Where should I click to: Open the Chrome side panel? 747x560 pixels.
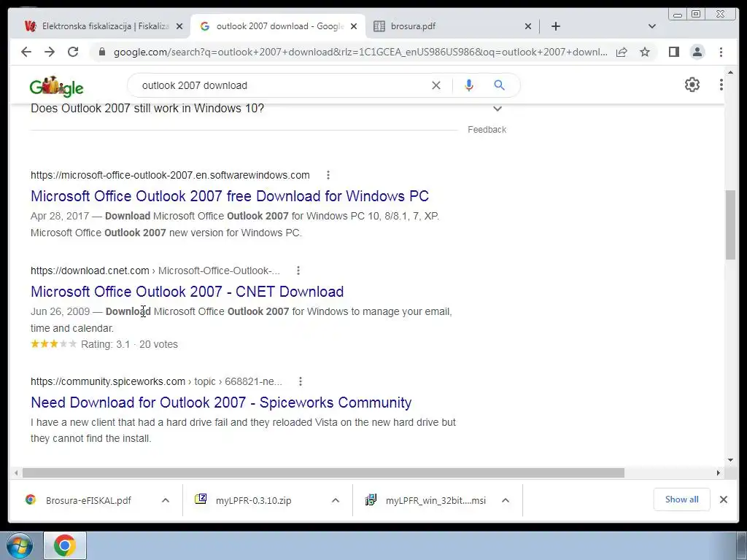tap(673, 52)
